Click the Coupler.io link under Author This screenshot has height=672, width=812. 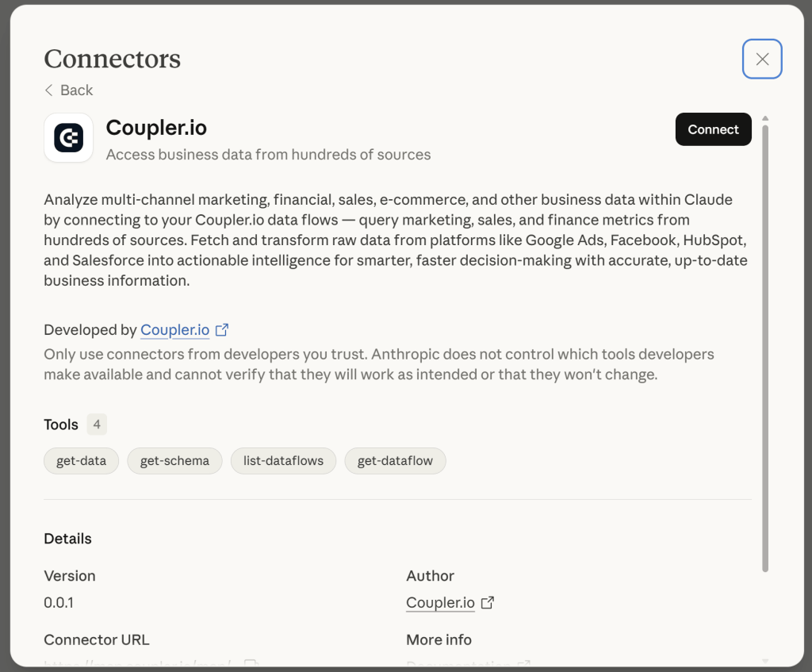pos(440,602)
